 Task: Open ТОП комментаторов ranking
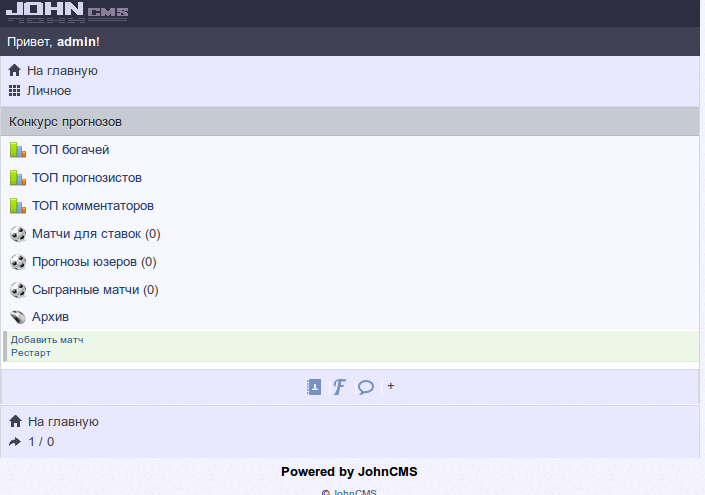tap(93, 206)
